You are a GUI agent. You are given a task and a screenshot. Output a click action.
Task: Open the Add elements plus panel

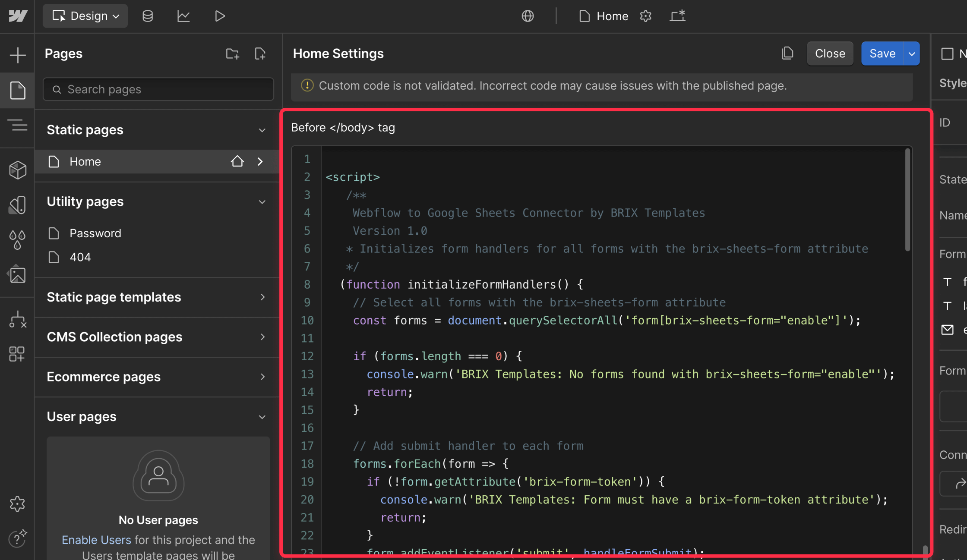[17, 55]
